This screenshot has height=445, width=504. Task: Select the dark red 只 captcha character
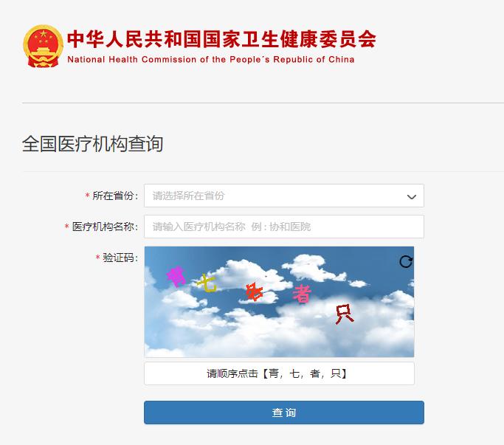pos(345,314)
